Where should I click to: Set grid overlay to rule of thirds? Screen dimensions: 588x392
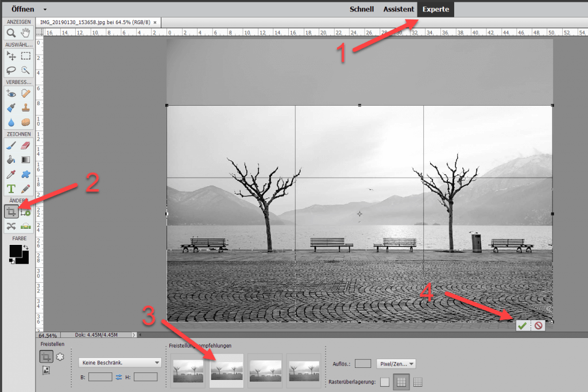401,382
